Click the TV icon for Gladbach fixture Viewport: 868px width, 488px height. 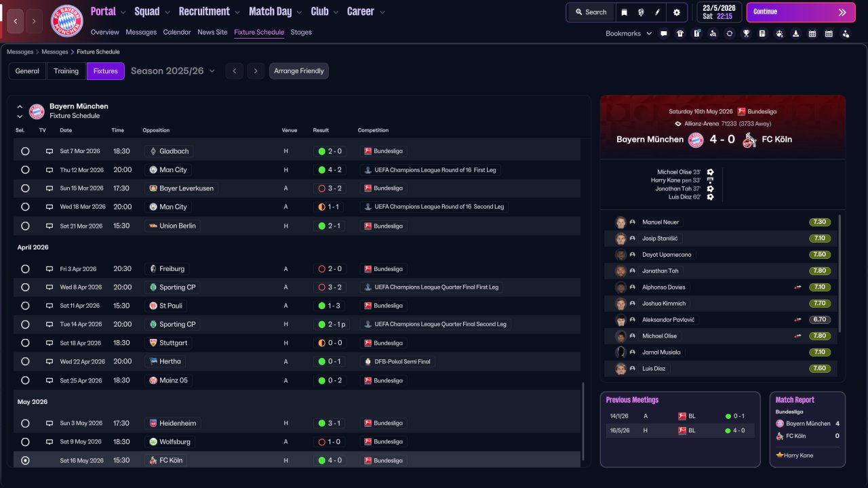pyautogui.click(x=49, y=151)
